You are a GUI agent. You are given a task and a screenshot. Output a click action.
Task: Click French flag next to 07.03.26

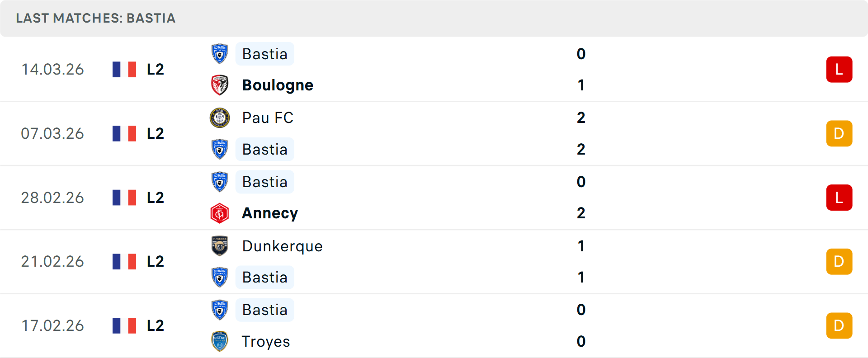coord(124,133)
